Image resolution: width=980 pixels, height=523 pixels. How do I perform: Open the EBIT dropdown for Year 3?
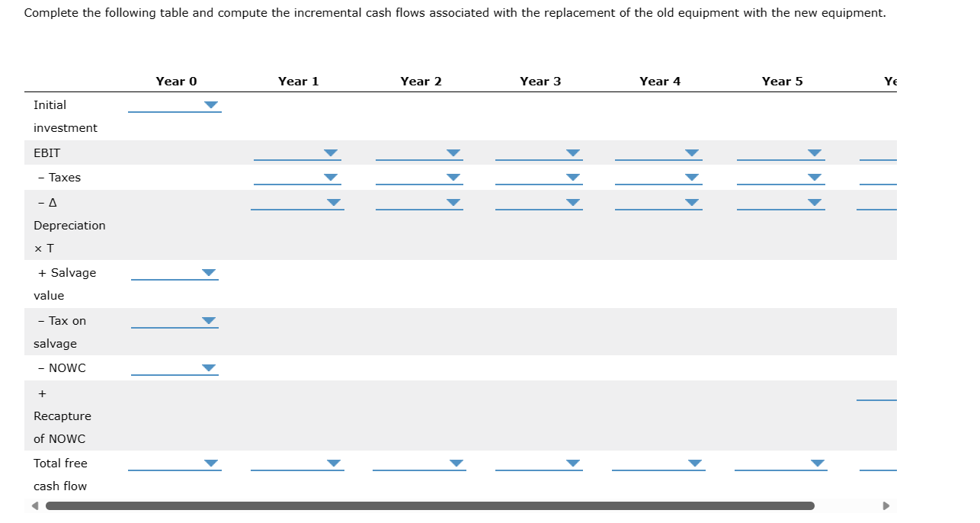tap(572, 152)
